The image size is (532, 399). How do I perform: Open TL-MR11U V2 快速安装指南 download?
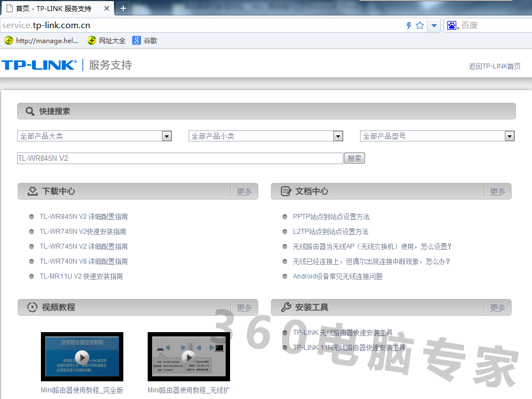point(81,276)
